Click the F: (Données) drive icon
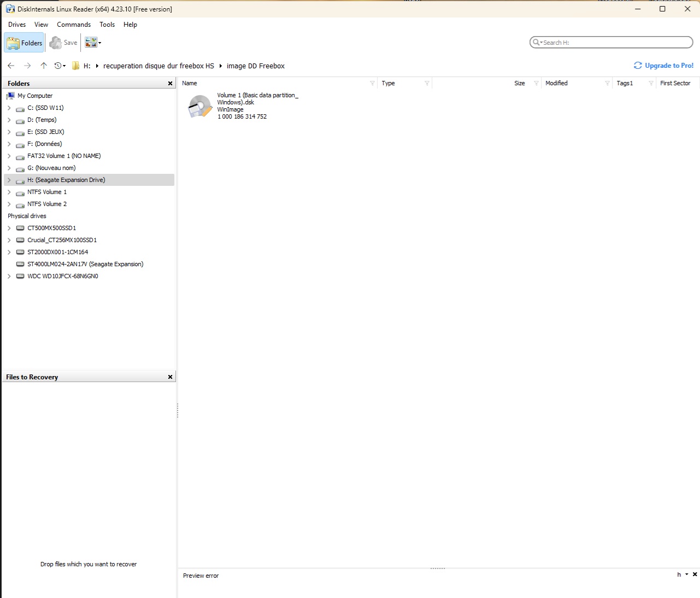Viewport: 700px width, 598px height. click(20, 144)
